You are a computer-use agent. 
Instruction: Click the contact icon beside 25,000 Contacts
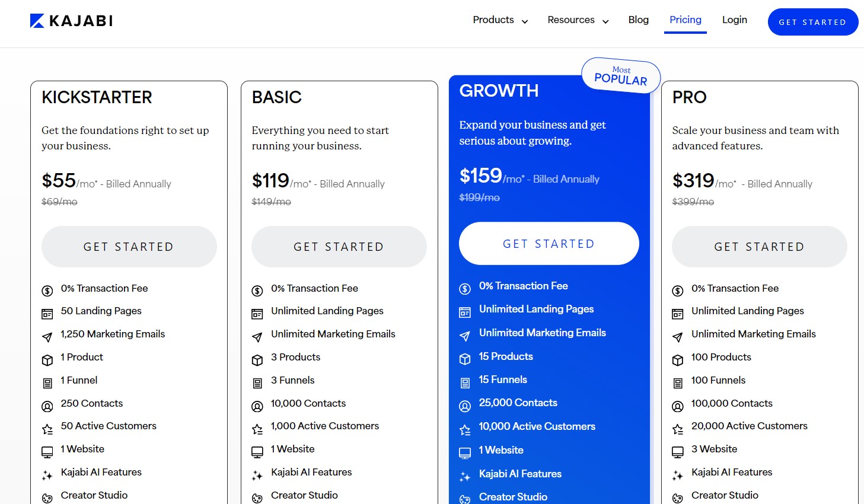[465, 406]
